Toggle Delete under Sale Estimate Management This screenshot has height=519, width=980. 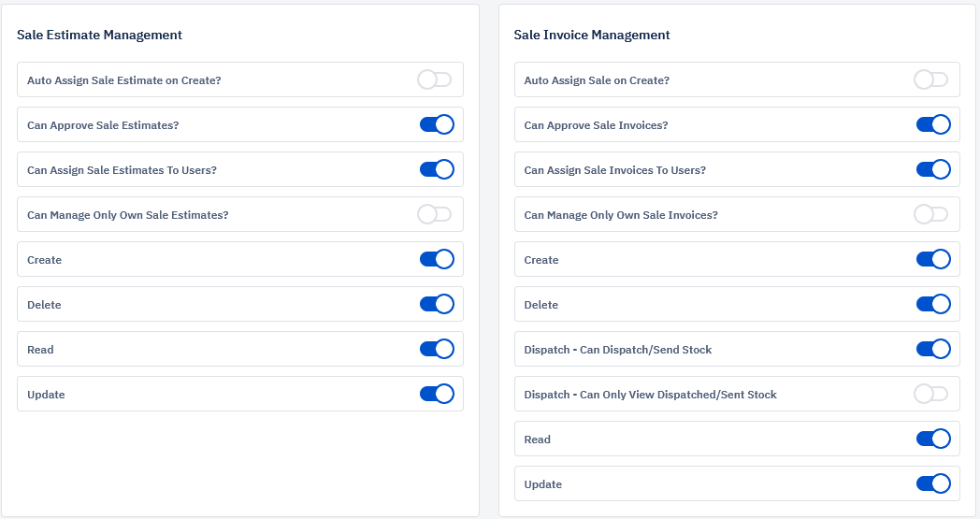click(x=437, y=305)
